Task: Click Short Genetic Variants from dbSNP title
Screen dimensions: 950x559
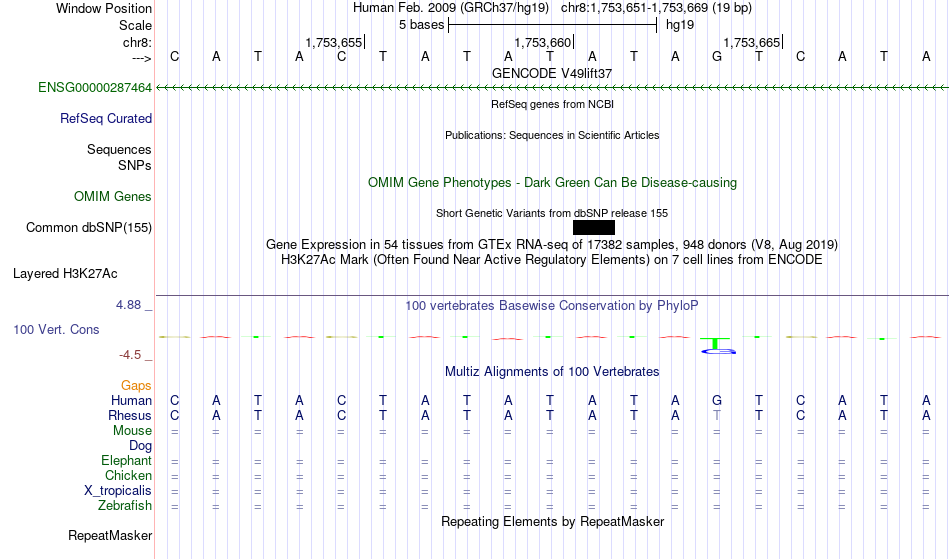Action: pos(552,213)
